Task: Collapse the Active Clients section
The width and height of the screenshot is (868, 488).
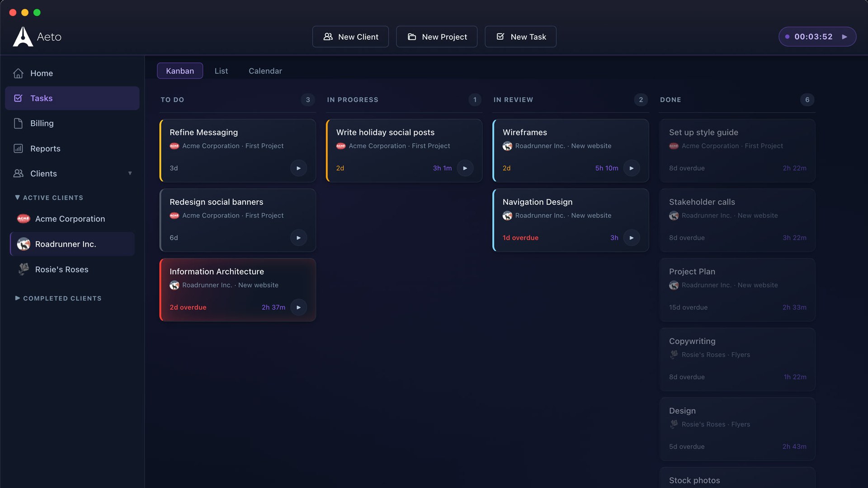Action: (49, 198)
